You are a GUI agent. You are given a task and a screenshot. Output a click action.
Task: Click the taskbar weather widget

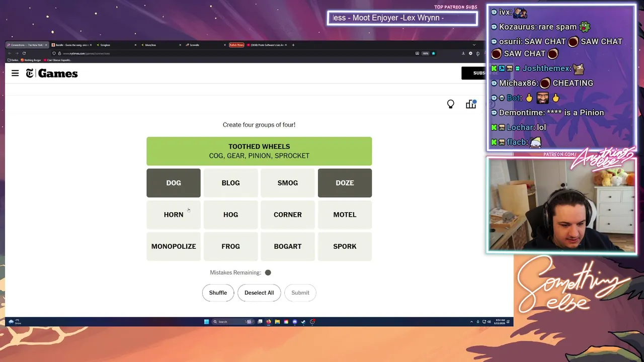click(15, 322)
